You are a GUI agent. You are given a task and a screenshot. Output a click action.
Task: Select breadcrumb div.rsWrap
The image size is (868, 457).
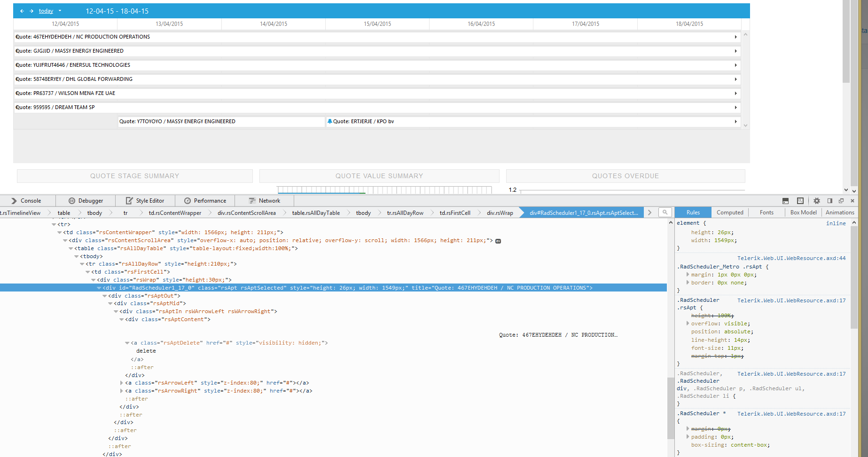(x=500, y=213)
